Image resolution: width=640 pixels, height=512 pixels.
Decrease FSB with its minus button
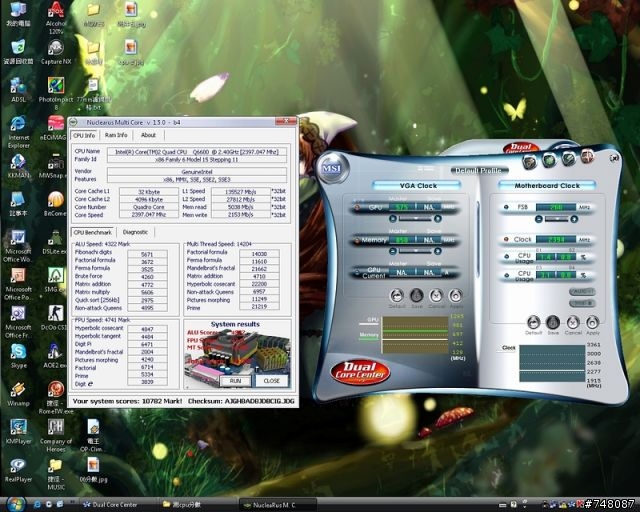click(x=539, y=219)
